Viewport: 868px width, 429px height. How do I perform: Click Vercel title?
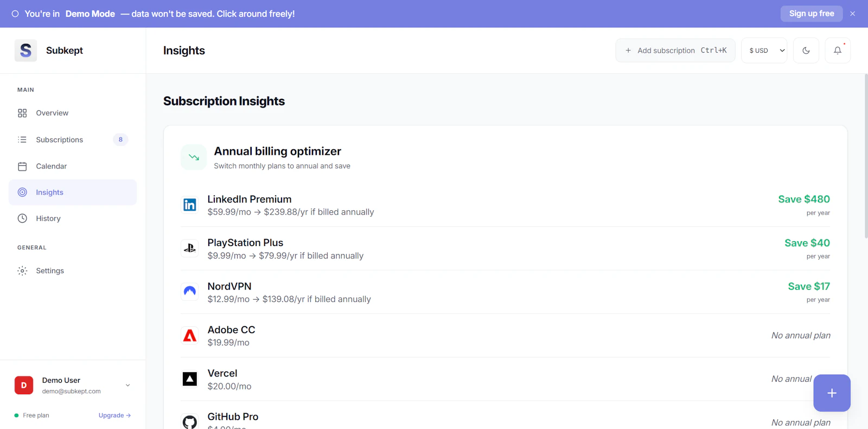click(222, 373)
